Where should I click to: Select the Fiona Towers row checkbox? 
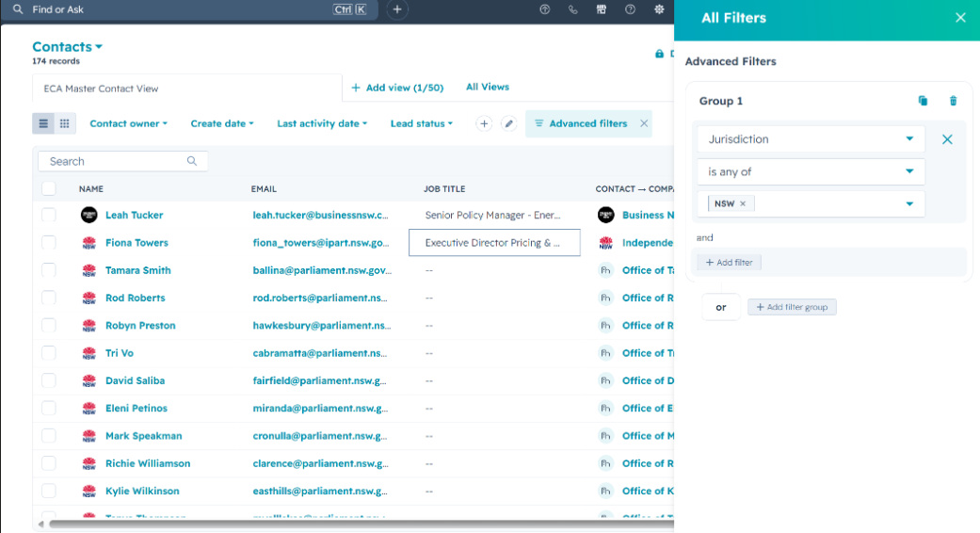[x=49, y=242]
